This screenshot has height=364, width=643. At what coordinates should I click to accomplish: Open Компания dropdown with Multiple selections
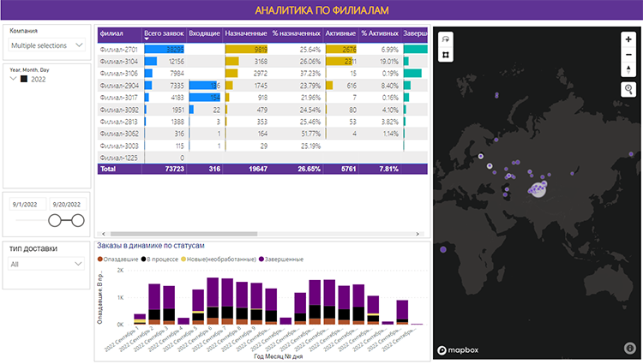[45, 45]
